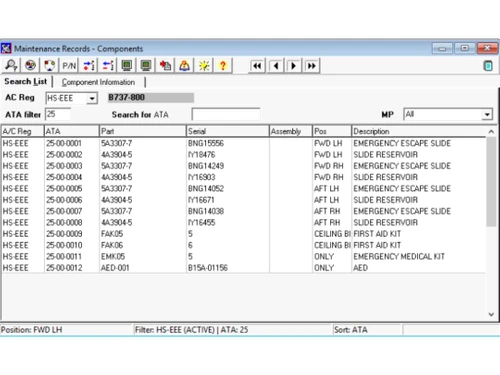The width and height of the screenshot is (500, 375).
Task: Click serial IY16455 cell
Action: (228, 223)
